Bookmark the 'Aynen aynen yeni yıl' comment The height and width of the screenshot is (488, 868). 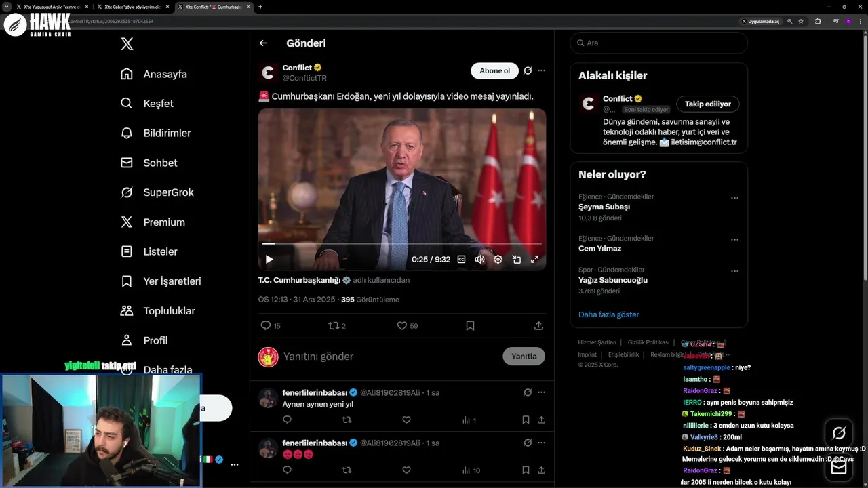pyautogui.click(x=526, y=420)
